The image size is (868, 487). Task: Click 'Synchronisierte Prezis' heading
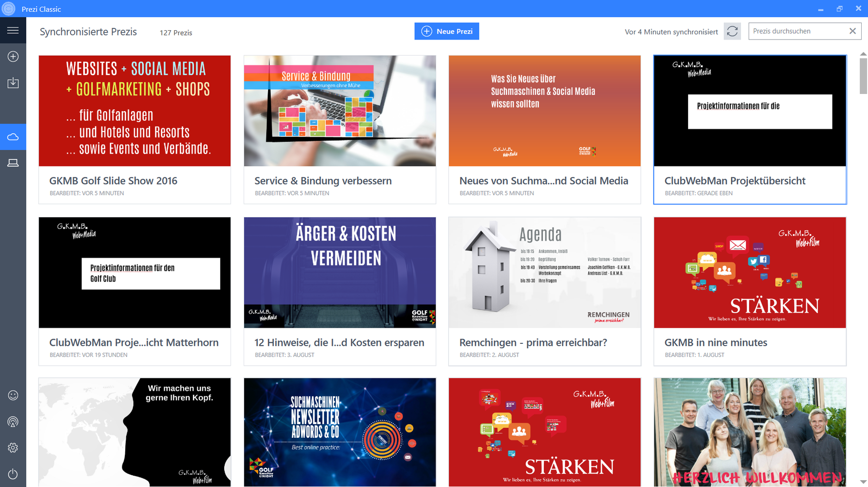[88, 32]
